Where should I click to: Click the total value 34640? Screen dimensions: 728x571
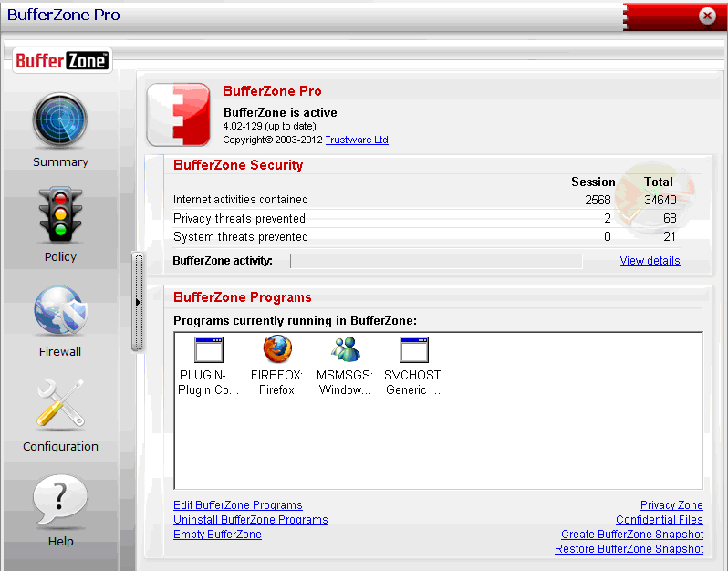[x=660, y=200]
